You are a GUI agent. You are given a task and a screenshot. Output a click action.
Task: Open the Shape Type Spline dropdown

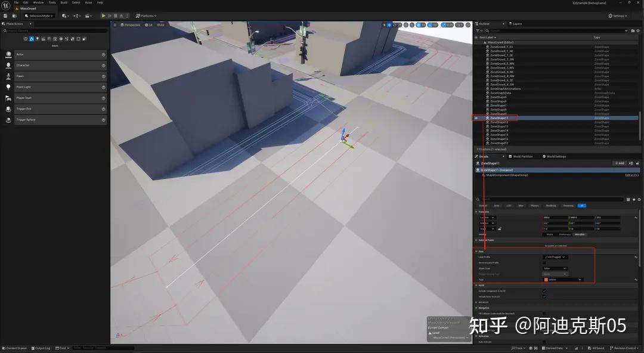555,268
